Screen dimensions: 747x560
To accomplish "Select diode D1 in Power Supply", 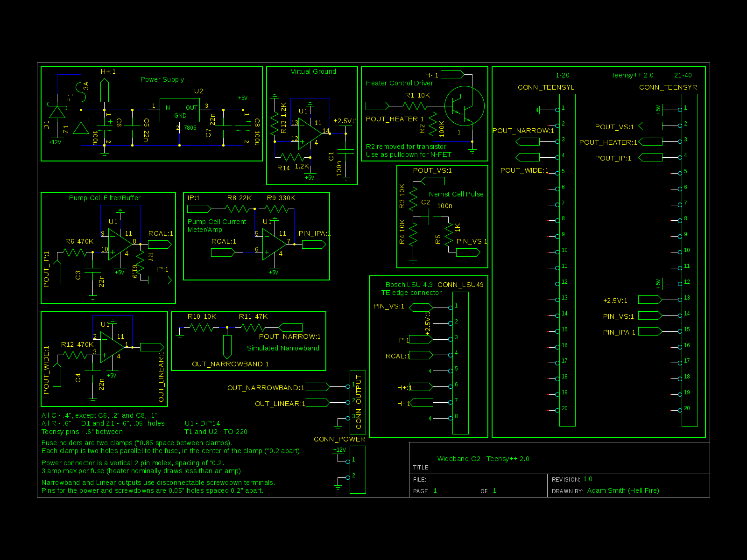I will click(57, 113).
